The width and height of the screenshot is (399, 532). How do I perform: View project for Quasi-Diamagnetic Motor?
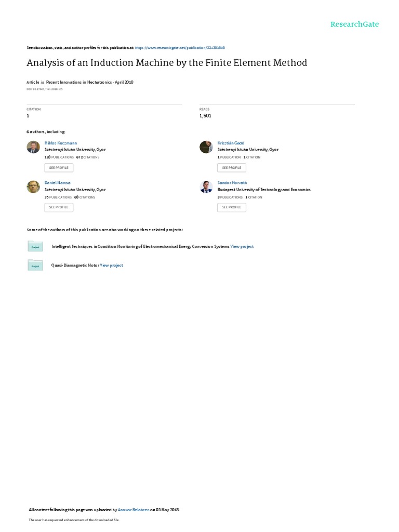[x=111, y=265]
